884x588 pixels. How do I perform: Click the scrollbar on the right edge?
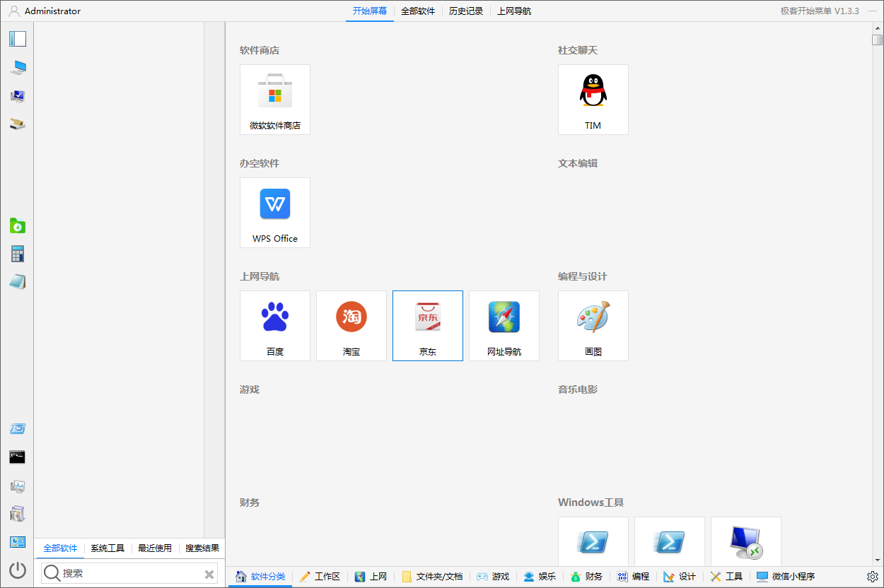tap(876, 40)
